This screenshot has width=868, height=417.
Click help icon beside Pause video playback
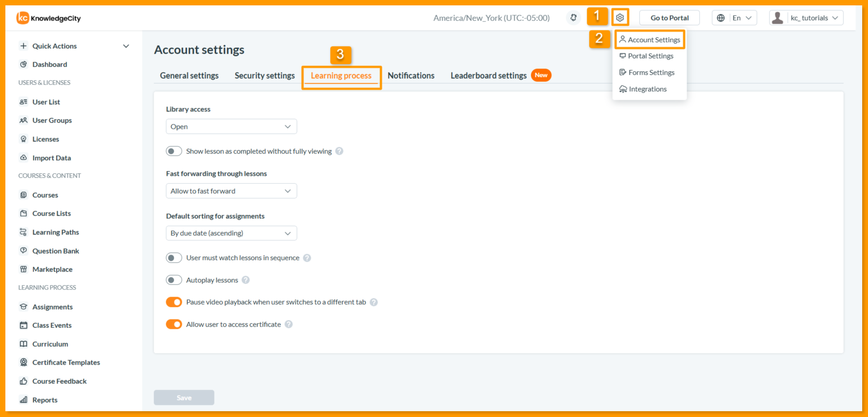[x=374, y=302]
